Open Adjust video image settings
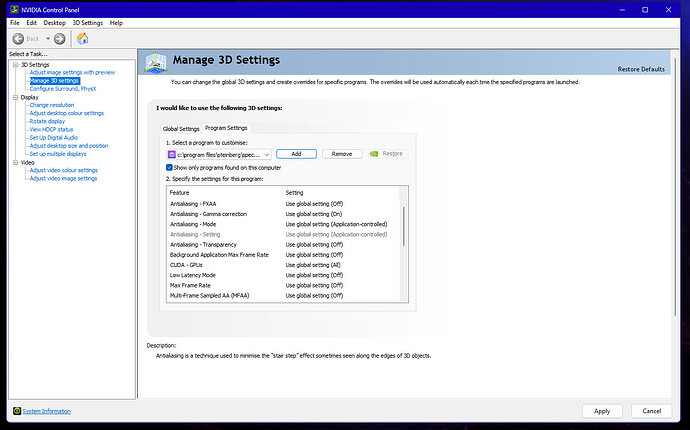The image size is (690, 430). point(63,178)
